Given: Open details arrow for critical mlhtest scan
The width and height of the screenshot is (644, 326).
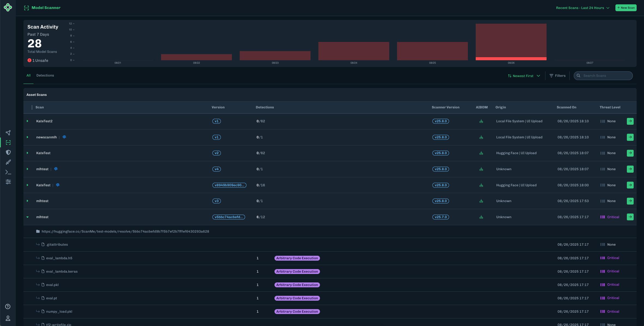Looking at the screenshot, I should [x=630, y=217].
